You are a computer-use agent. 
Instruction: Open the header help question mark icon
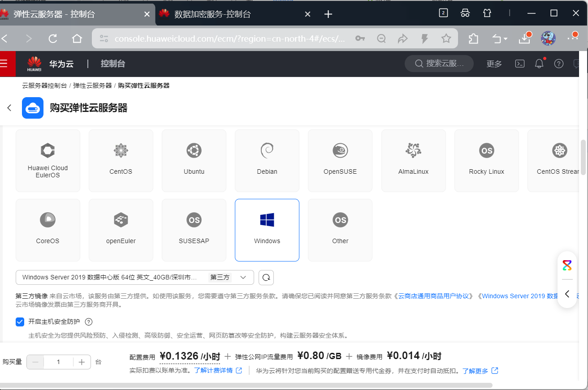point(559,64)
